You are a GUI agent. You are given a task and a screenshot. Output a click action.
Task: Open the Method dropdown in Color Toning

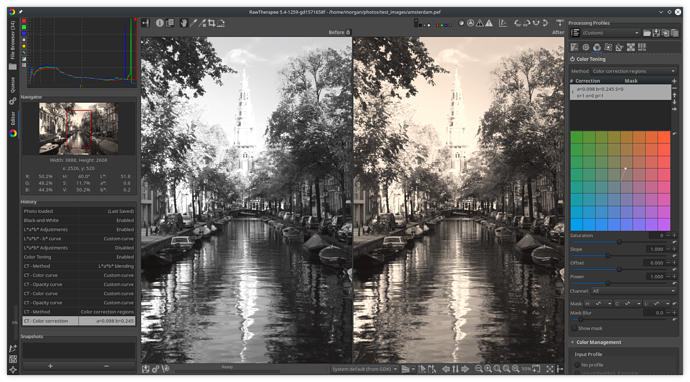(x=634, y=71)
